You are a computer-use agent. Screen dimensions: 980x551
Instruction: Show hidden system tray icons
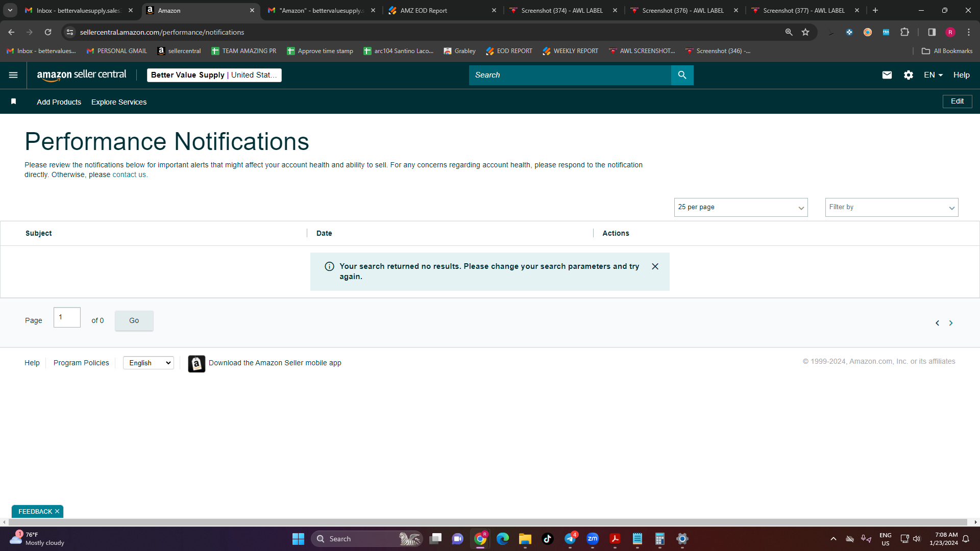[834, 539]
